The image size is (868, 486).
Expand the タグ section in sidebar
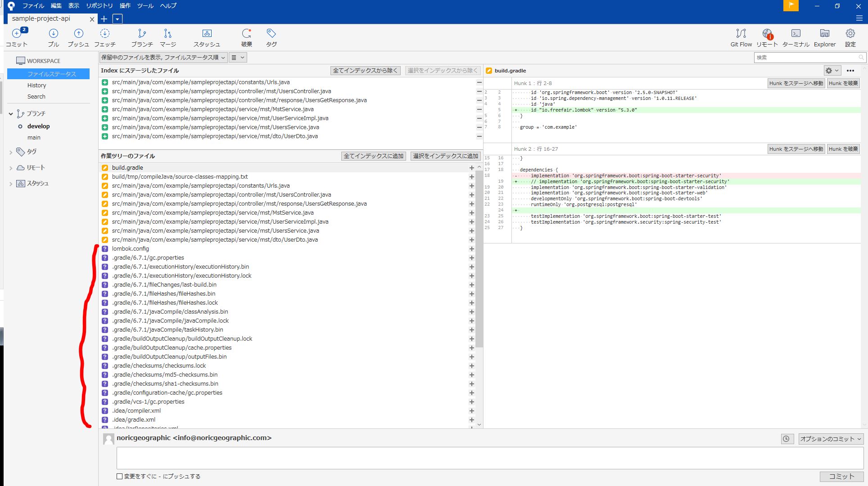(x=30, y=152)
